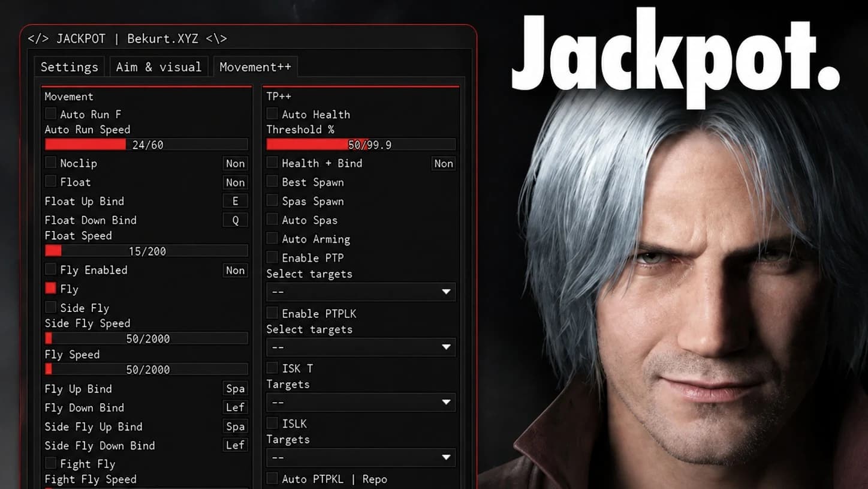Enable the Fight Fly checkbox
Image resolution: width=868 pixels, height=489 pixels.
[50, 463]
